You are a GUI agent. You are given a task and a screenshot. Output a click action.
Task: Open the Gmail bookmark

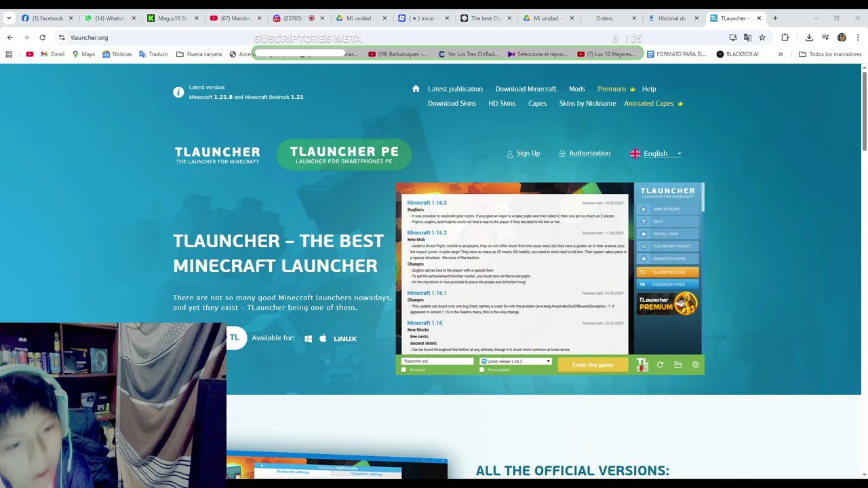point(52,54)
